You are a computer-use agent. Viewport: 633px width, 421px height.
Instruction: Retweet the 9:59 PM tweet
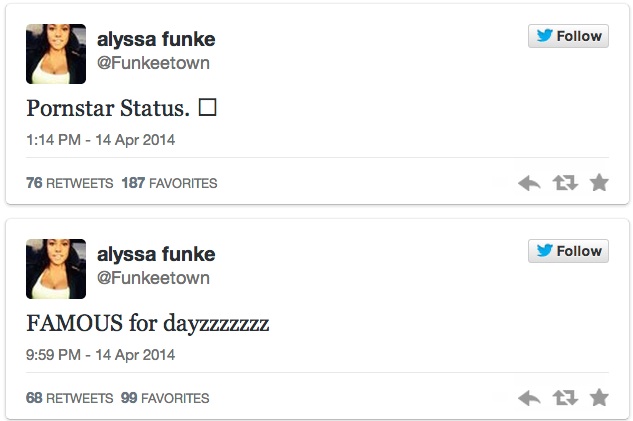[x=565, y=398]
